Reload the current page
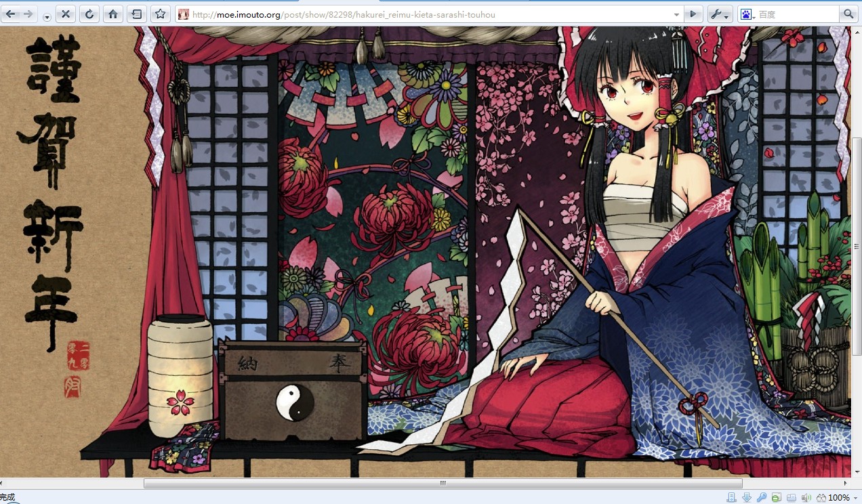Screen dimensions: 862x504 [89, 14]
